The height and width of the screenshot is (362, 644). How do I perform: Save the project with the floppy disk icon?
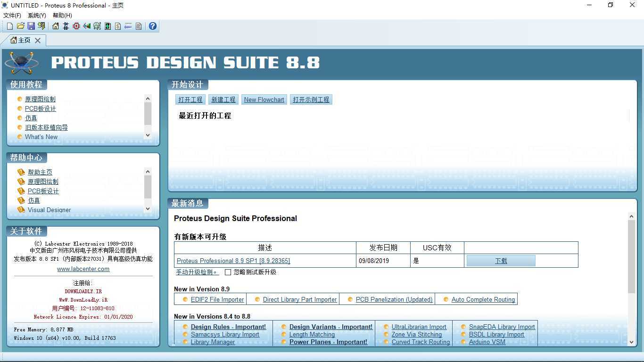pyautogui.click(x=31, y=26)
